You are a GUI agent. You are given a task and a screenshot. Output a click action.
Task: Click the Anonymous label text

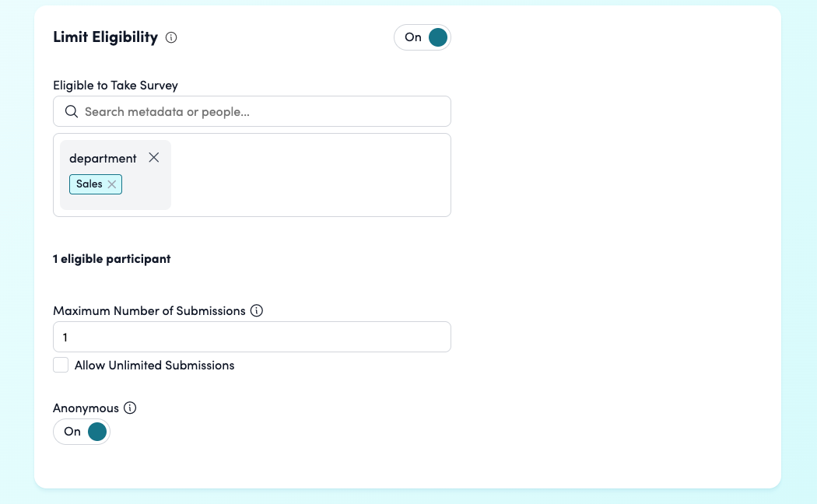pyautogui.click(x=86, y=408)
